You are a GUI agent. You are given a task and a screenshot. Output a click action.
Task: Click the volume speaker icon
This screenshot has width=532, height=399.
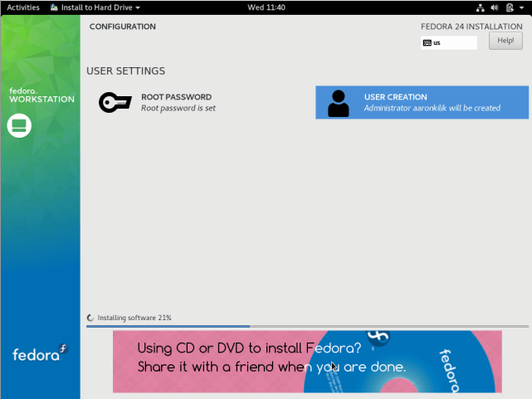pos(495,7)
